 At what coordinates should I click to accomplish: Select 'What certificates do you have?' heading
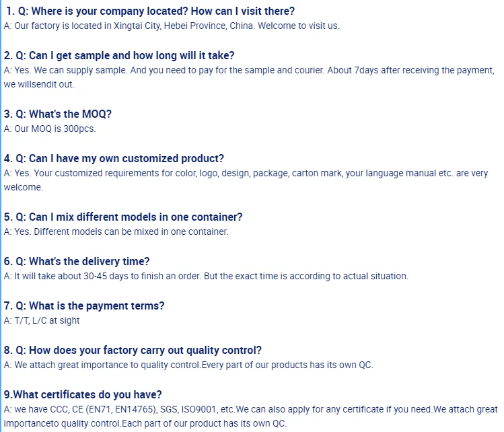point(83,395)
